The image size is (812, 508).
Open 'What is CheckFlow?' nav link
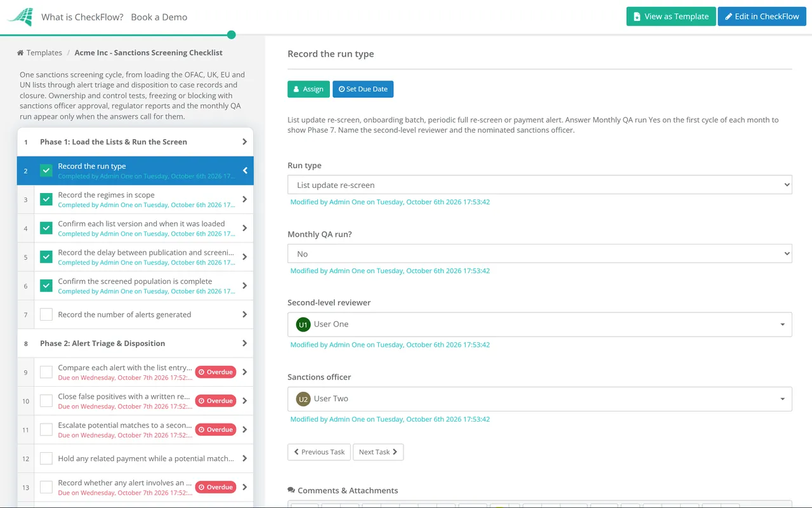(82, 17)
